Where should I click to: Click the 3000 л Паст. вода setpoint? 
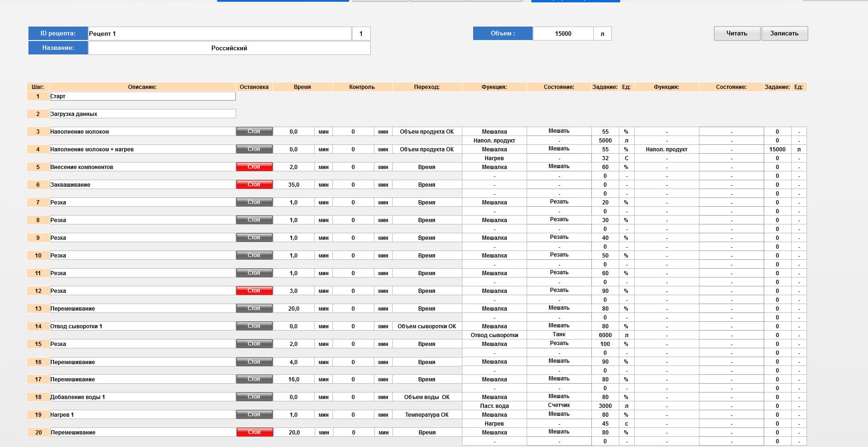click(x=605, y=406)
